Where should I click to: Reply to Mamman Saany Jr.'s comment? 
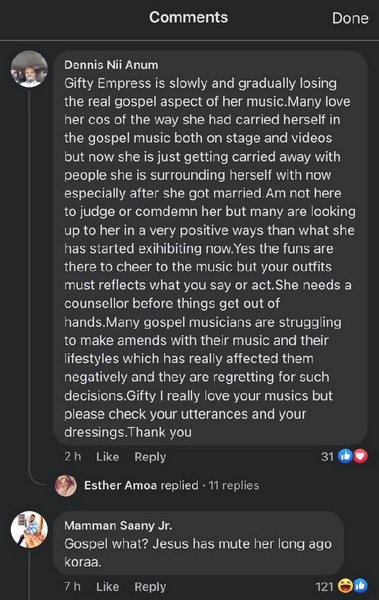coord(150,587)
